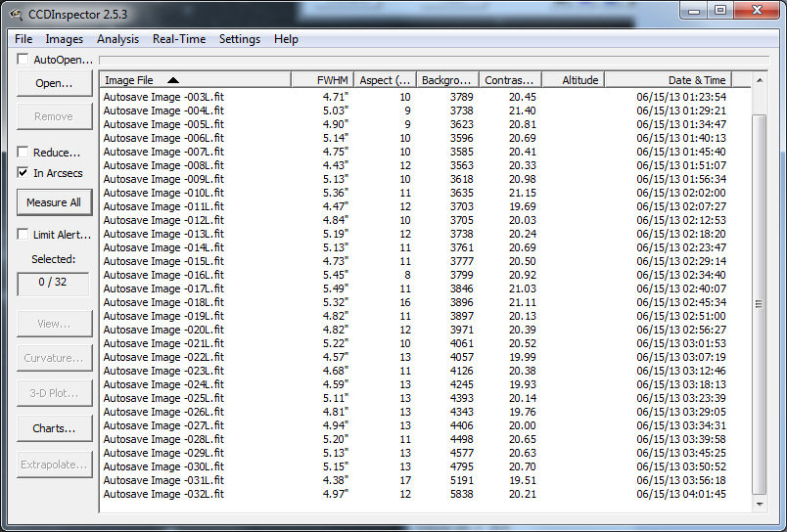This screenshot has height=532, width=787.
Task: Select row Autosave Image -022L.fit
Action: tap(425, 357)
